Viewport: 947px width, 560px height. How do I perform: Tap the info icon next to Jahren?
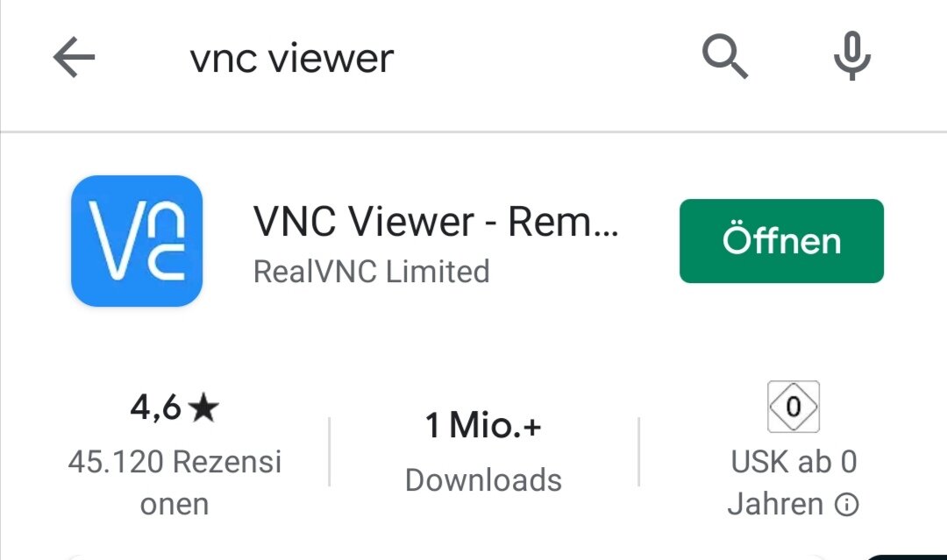(847, 505)
